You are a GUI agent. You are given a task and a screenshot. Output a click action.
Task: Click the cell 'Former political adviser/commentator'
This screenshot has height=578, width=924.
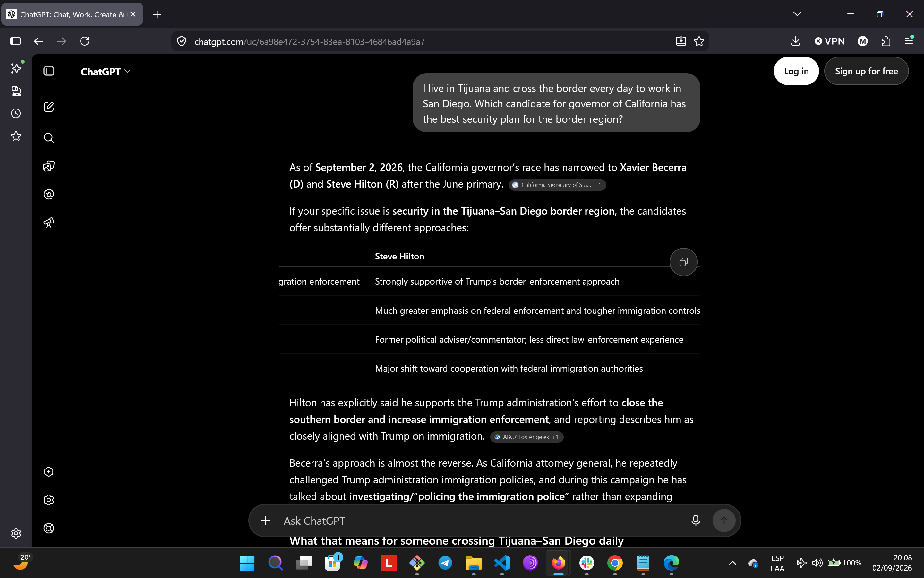(529, 340)
